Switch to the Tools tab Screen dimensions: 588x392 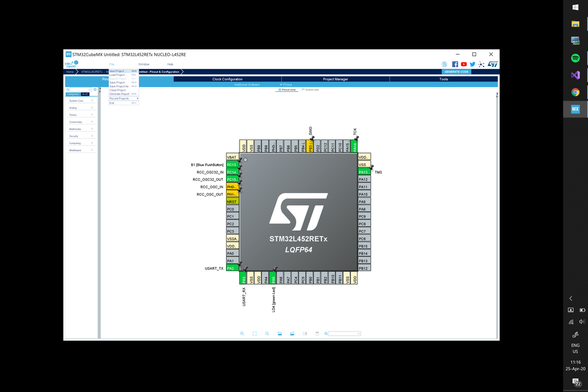click(x=444, y=79)
